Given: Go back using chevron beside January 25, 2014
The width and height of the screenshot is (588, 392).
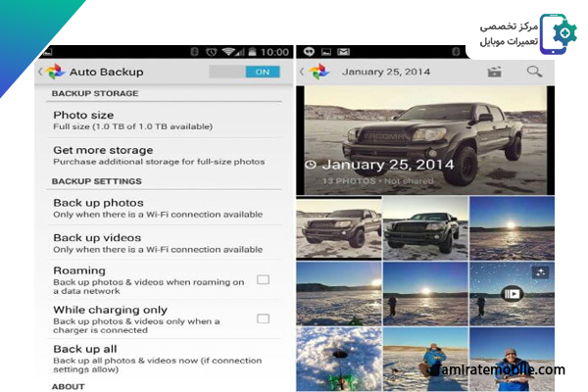Looking at the screenshot, I should click(x=302, y=72).
